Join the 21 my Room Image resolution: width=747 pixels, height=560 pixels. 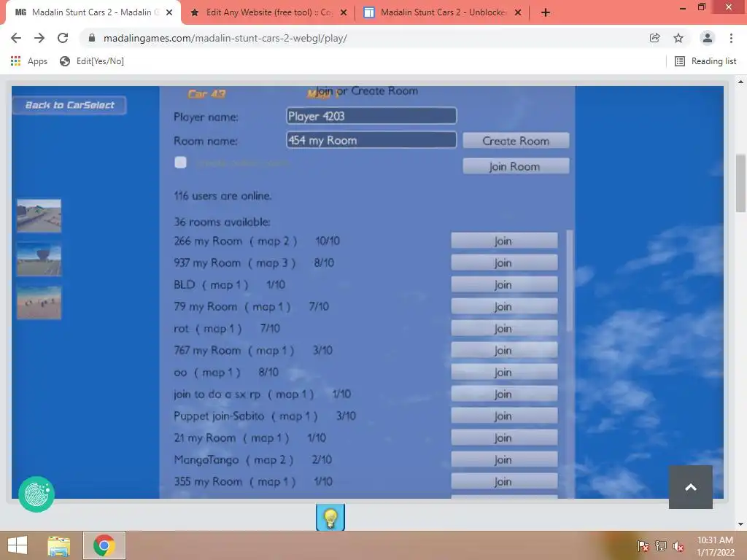tap(504, 438)
